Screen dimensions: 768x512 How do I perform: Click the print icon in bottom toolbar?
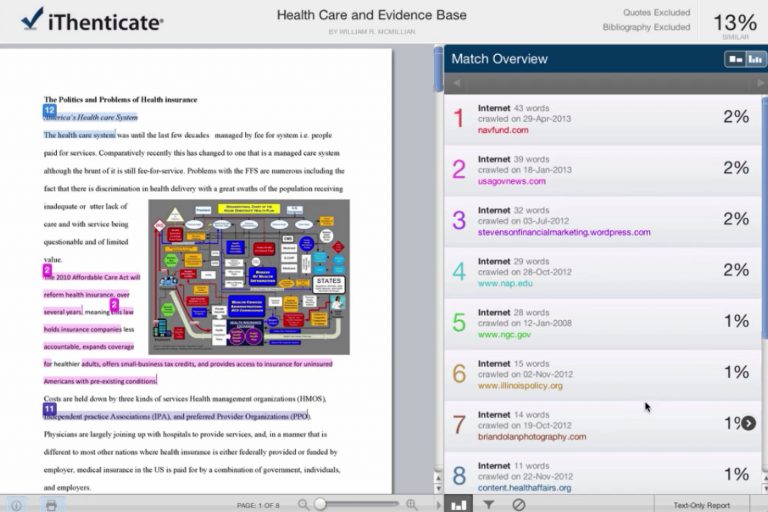[x=51, y=505]
